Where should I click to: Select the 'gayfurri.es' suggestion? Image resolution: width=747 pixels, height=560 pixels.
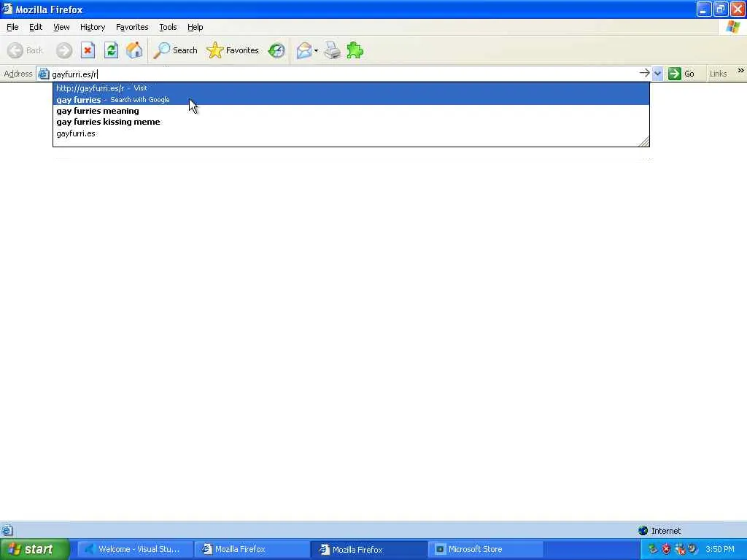click(351, 133)
